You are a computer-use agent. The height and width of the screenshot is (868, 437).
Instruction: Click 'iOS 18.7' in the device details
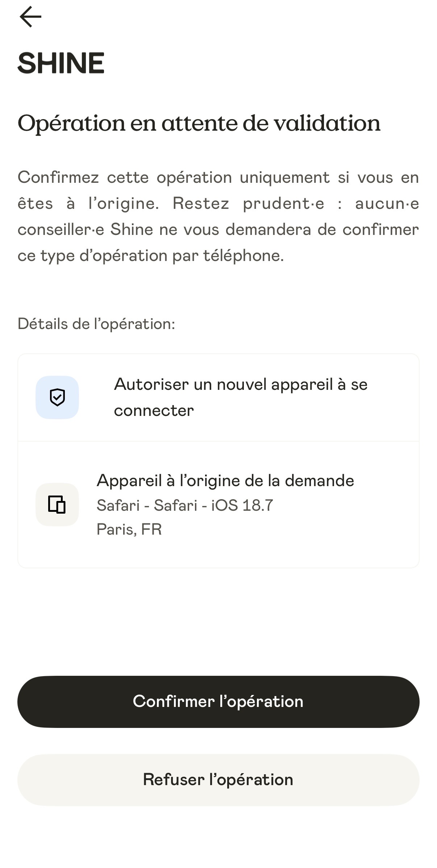point(242,505)
